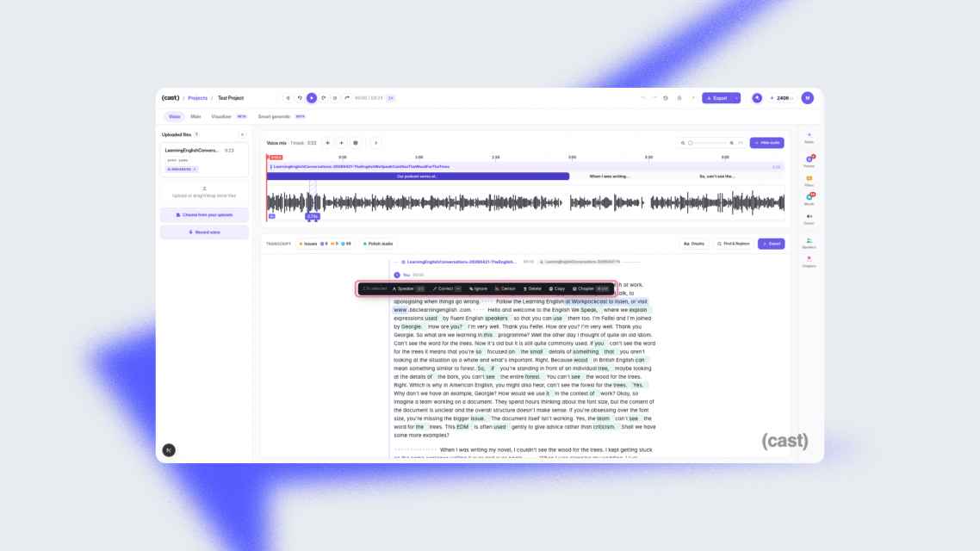Click the Export button in header
This screenshot has width=980, height=551.
tap(716, 98)
